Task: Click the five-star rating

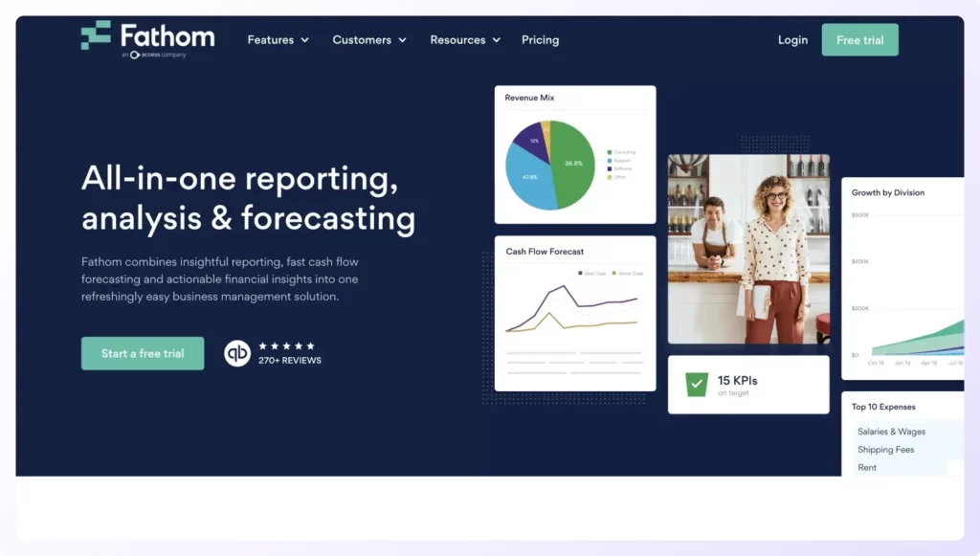Action: pyautogui.click(x=287, y=345)
